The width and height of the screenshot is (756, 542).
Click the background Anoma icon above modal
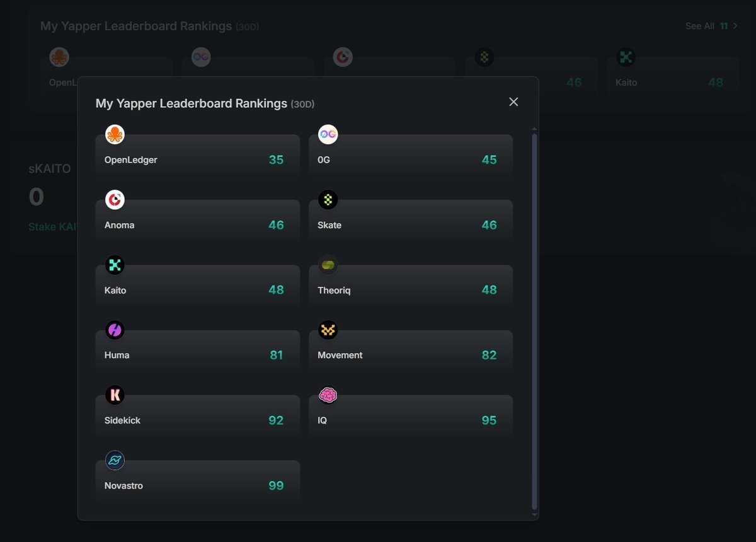(x=343, y=57)
